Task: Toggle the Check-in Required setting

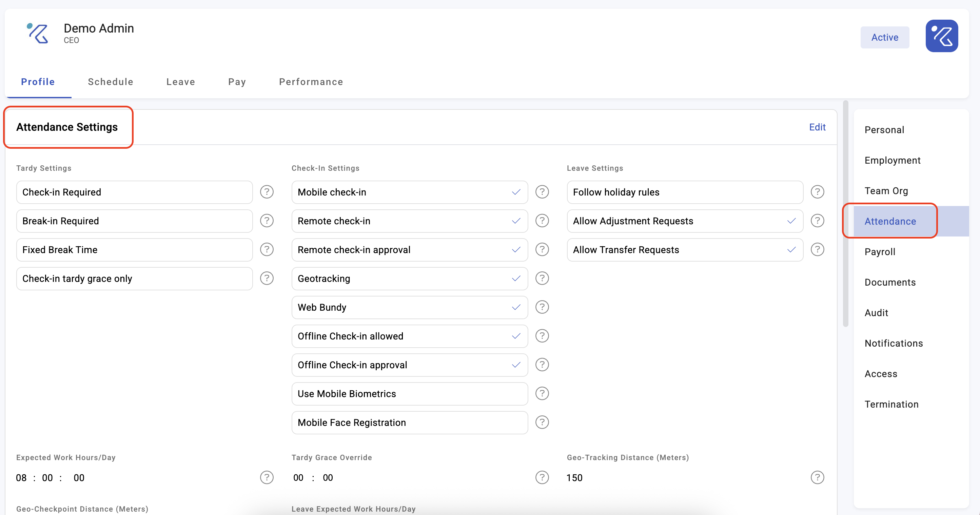Action: [x=135, y=192]
